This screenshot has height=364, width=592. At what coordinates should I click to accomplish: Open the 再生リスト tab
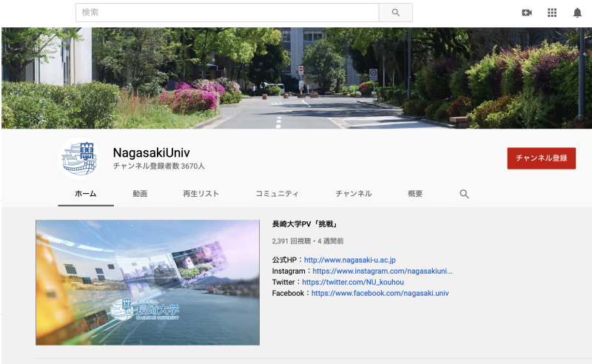[x=201, y=194]
